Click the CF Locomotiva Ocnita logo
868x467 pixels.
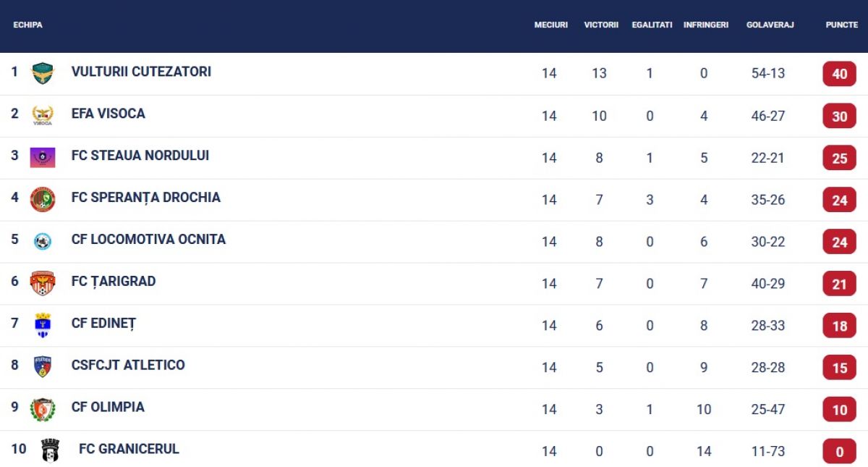point(43,241)
